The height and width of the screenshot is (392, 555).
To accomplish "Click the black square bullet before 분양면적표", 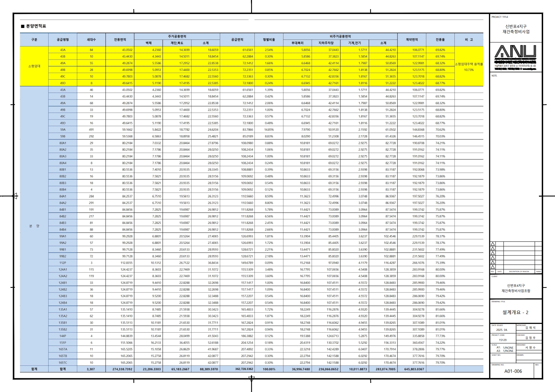I will click(23, 26).
